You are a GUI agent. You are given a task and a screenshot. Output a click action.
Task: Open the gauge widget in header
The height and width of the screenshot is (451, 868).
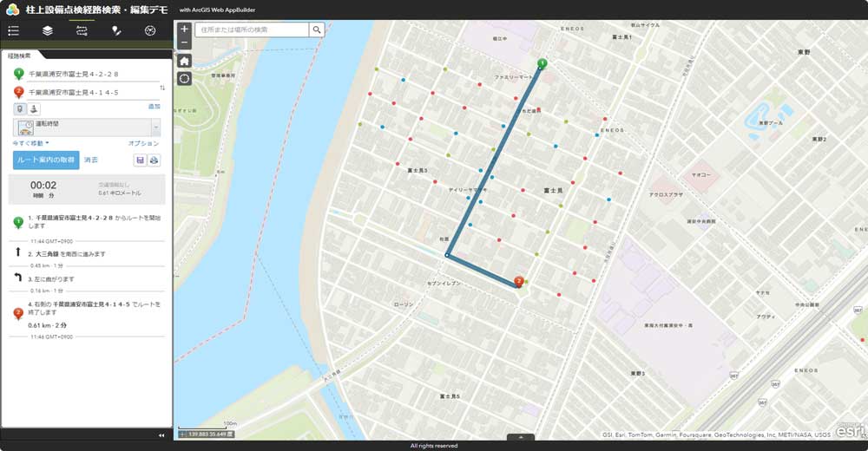[150, 30]
